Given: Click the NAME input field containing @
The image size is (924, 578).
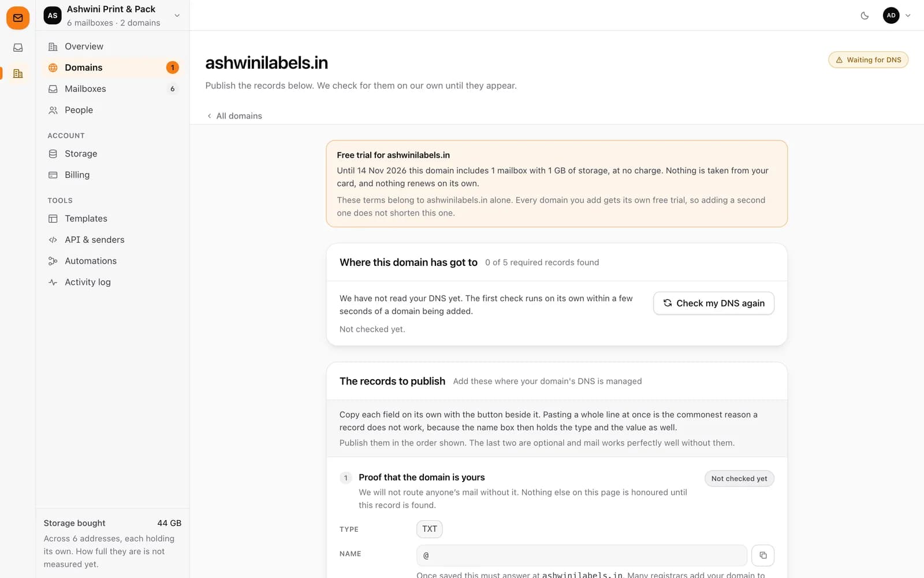Looking at the screenshot, I should [x=582, y=555].
